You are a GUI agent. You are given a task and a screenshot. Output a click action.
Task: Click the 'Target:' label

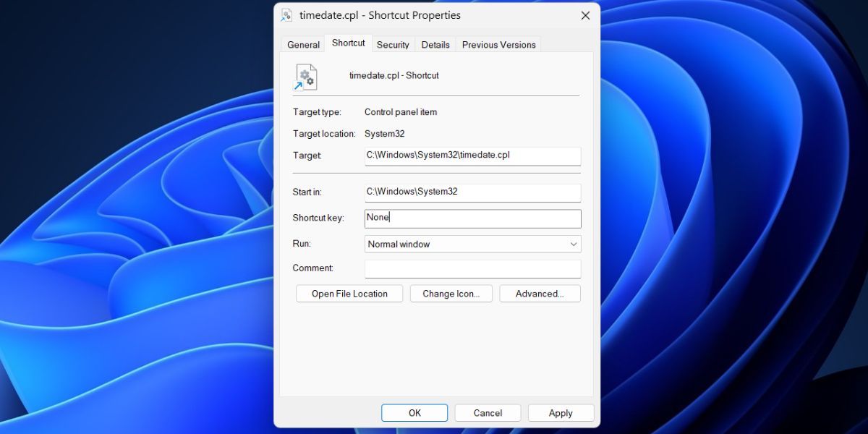pos(307,156)
